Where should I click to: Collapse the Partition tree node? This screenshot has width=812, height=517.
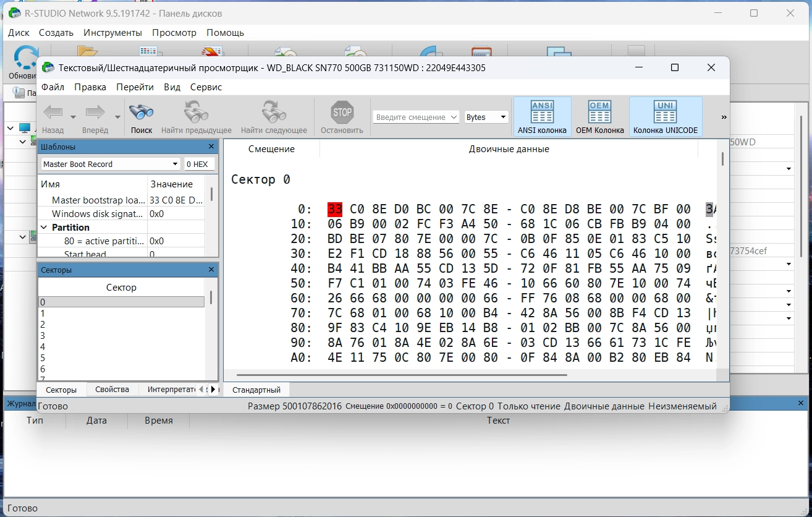click(44, 228)
